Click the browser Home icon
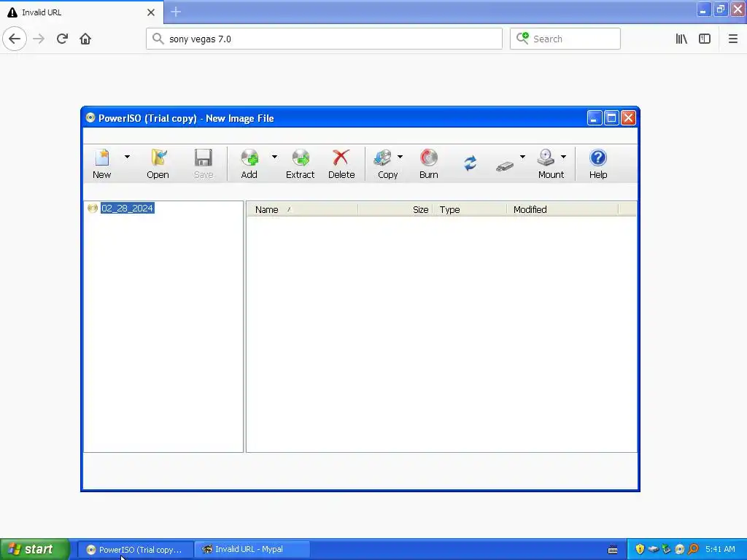This screenshot has height=560, width=747. point(85,39)
